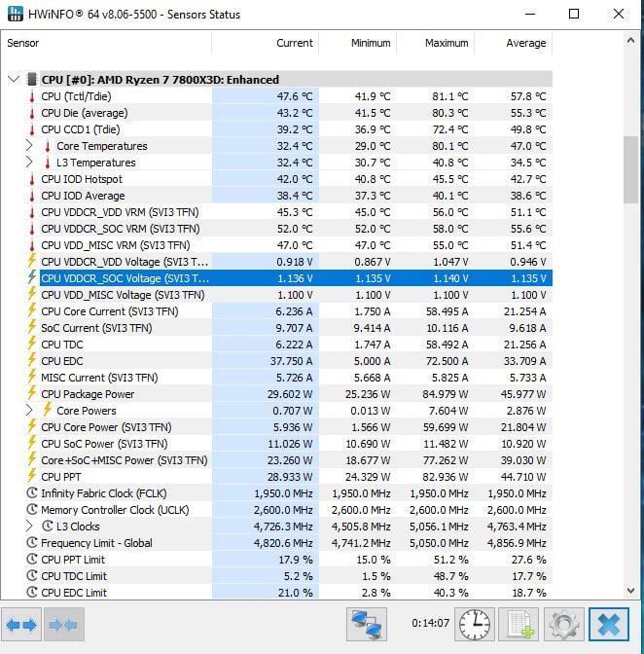Click the lightning icon beside CPU VDD_MISC Voltage
The image size is (644, 654).
coord(32,295)
